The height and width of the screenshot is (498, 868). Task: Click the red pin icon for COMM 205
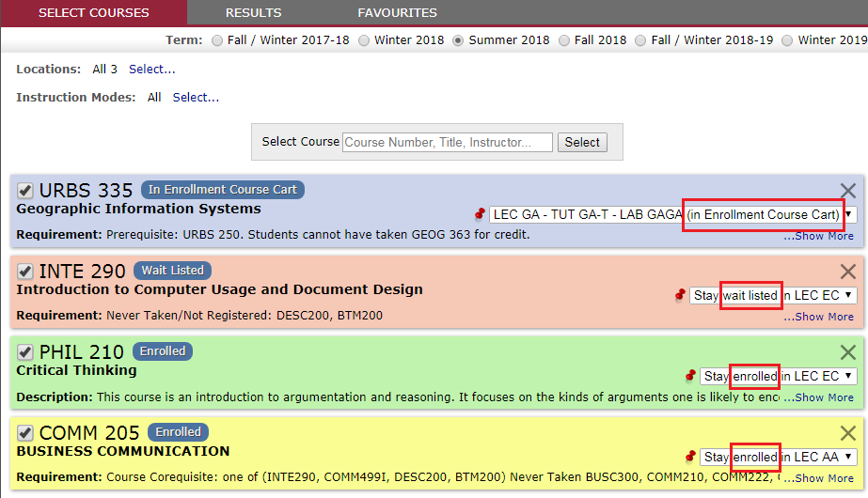click(x=691, y=457)
